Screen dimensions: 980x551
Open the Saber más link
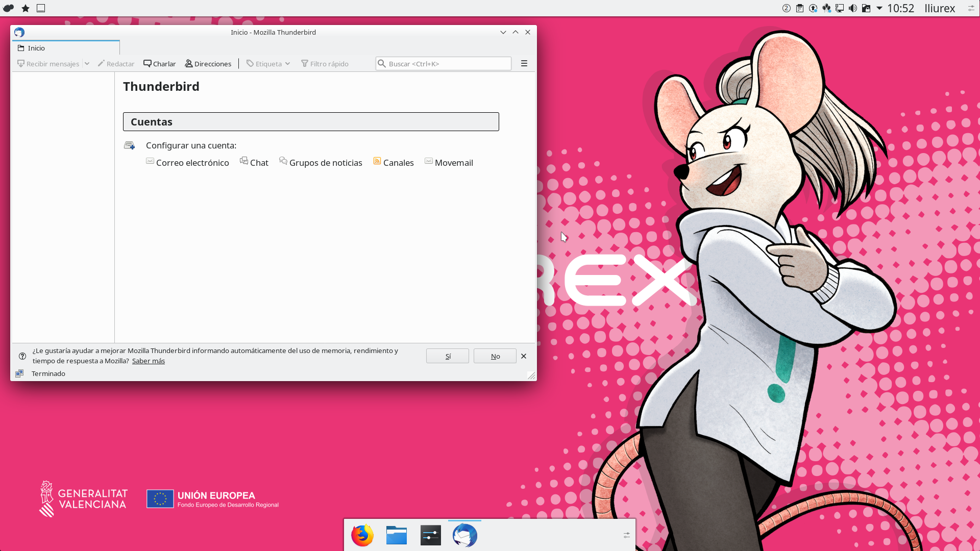(x=149, y=361)
